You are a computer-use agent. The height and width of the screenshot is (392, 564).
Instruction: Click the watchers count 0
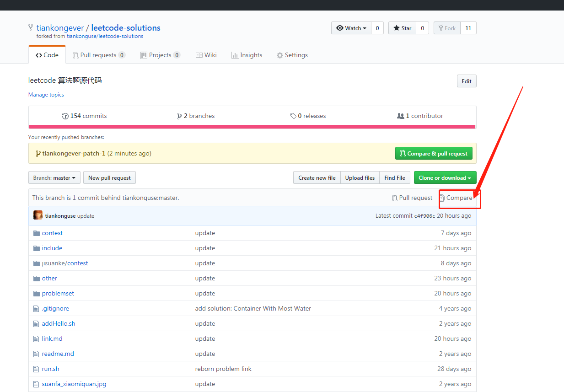377,28
